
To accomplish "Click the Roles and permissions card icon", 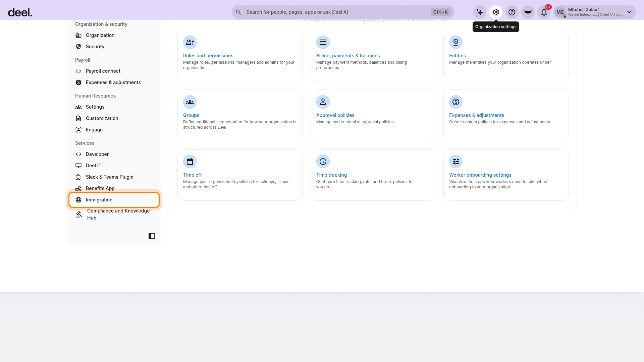I will coord(190,42).
